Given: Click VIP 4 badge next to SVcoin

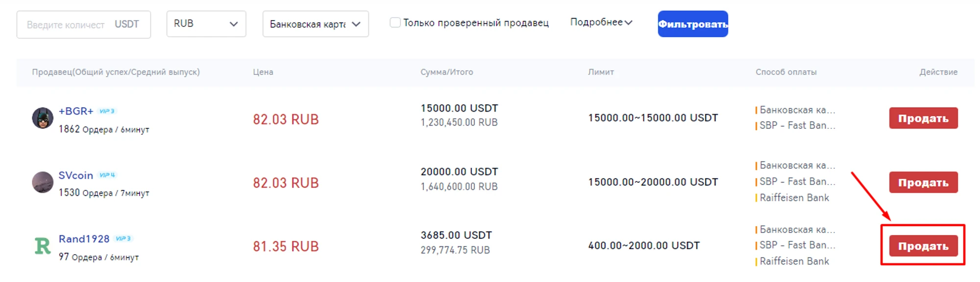Looking at the screenshot, I should tap(107, 175).
